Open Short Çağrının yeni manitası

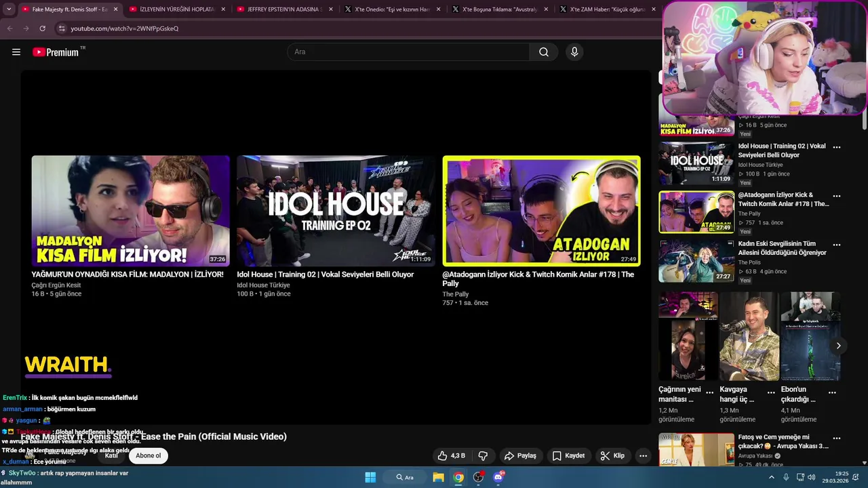click(x=688, y=336)
